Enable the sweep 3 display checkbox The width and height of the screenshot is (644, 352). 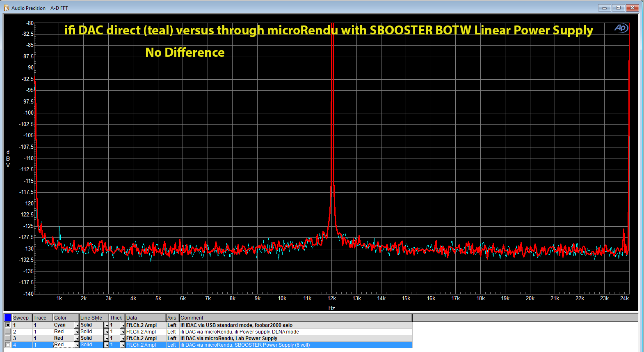(x=8, y=338)
